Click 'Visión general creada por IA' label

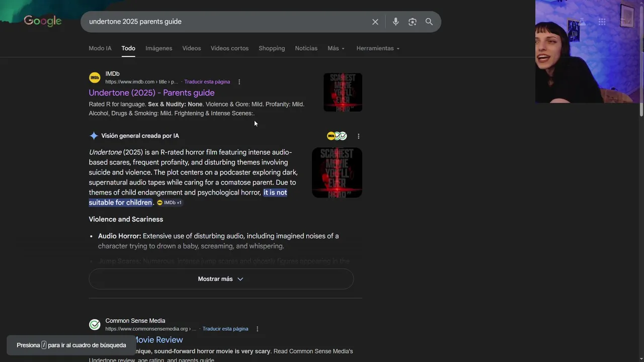pos(140,136)
